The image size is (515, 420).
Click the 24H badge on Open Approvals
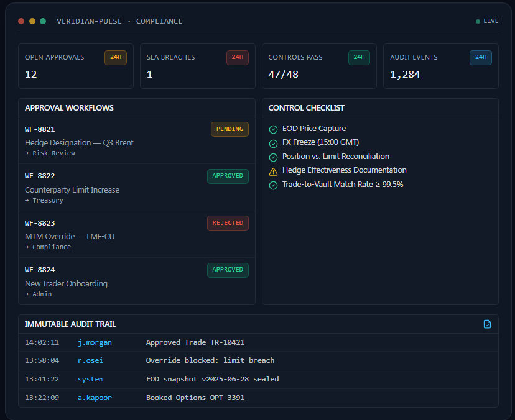click(x=116, y=57)
